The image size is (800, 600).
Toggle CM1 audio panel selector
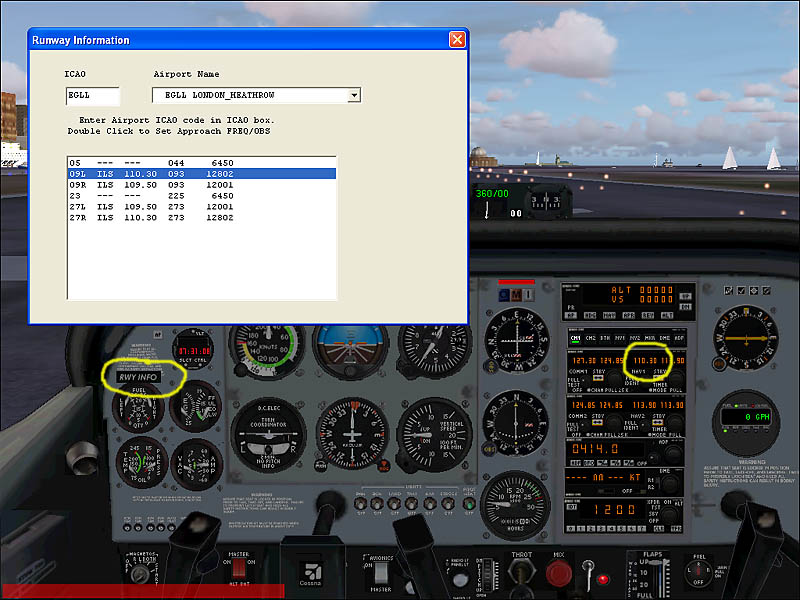tap(576, 338)
